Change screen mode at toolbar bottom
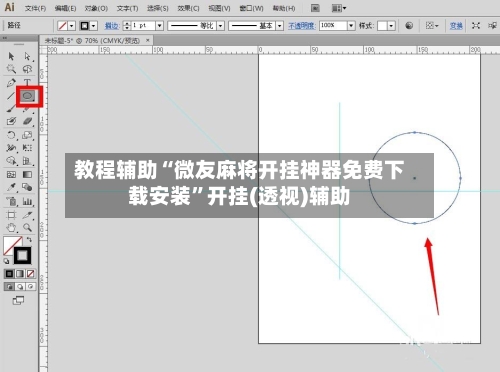500x372 pixels. point(18,301)
